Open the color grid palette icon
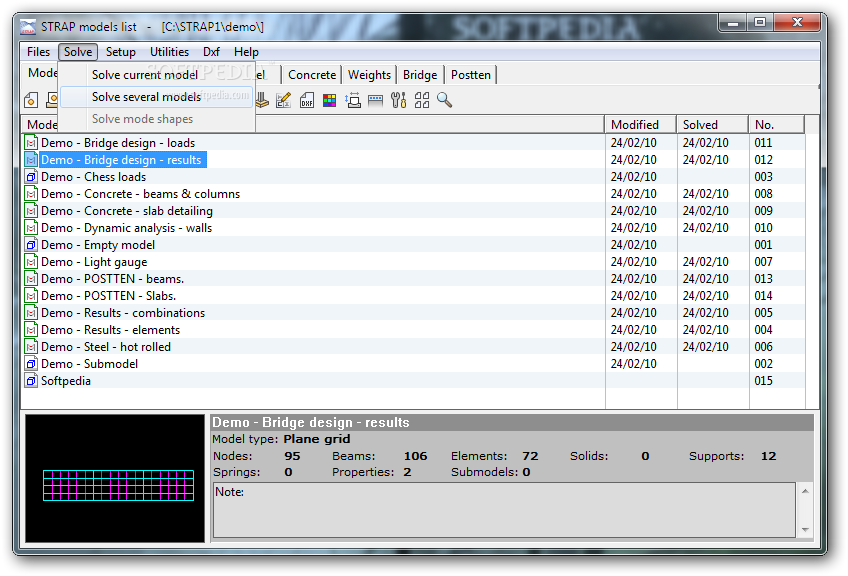 tap(329, 100)
